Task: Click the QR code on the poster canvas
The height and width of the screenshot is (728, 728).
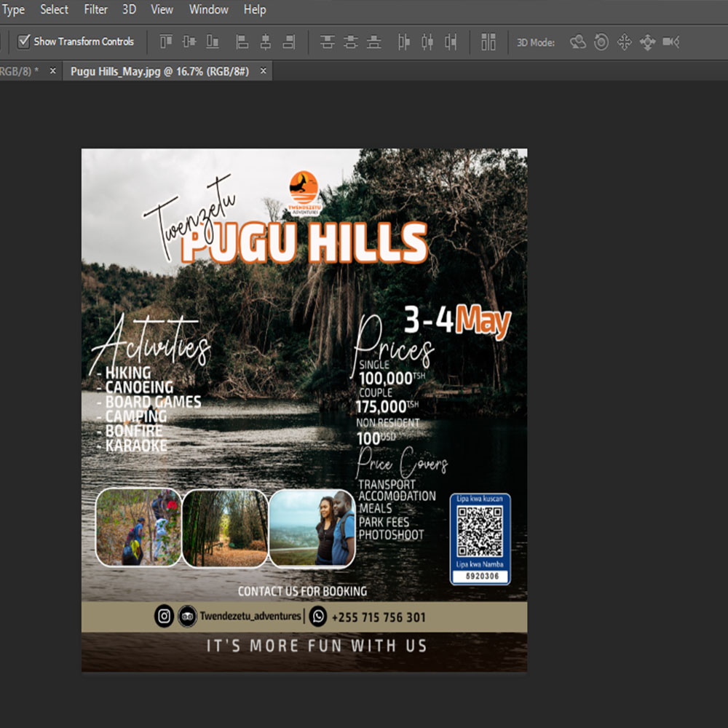Action: [480, 532]
